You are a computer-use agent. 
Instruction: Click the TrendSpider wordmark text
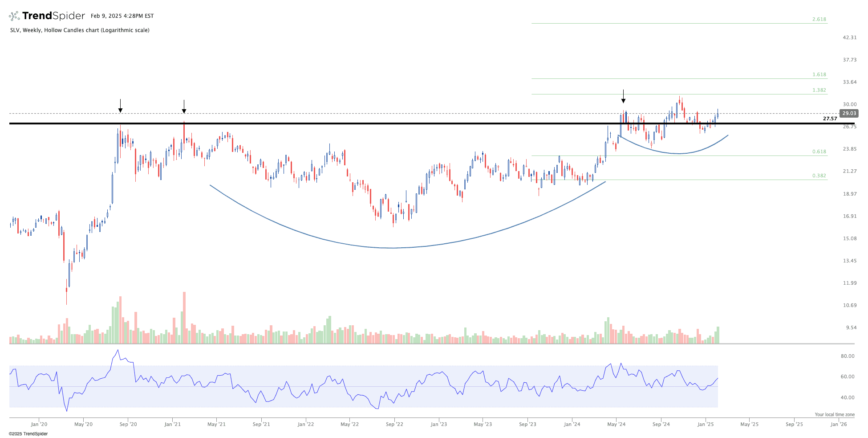(x=53, y=16)
